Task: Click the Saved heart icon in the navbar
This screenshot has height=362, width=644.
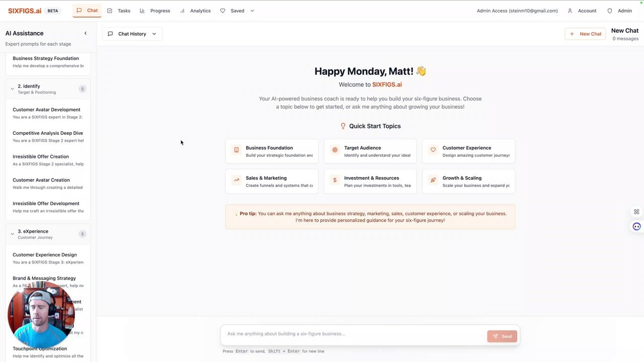Action: [x=223, y=10]
